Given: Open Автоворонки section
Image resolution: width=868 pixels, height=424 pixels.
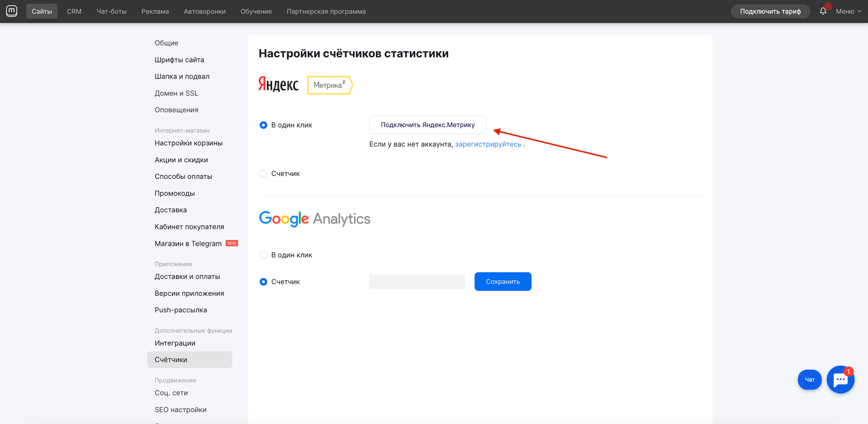Looking at the screenshot, I should 205,11.
